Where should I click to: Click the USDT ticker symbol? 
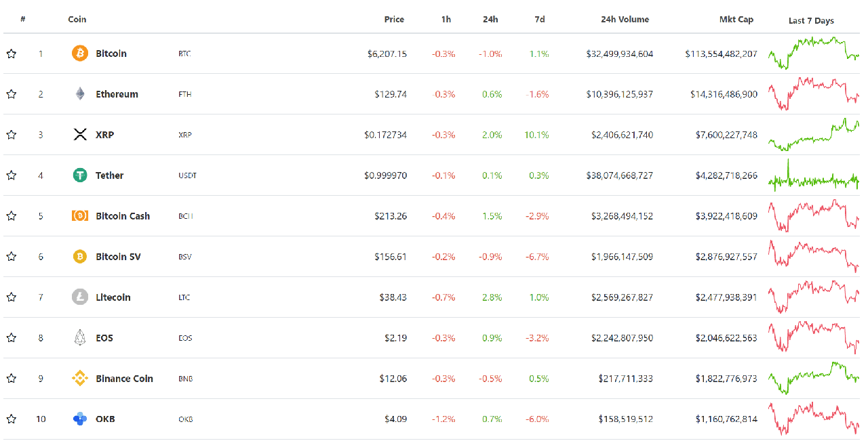[x=187, y=175]
